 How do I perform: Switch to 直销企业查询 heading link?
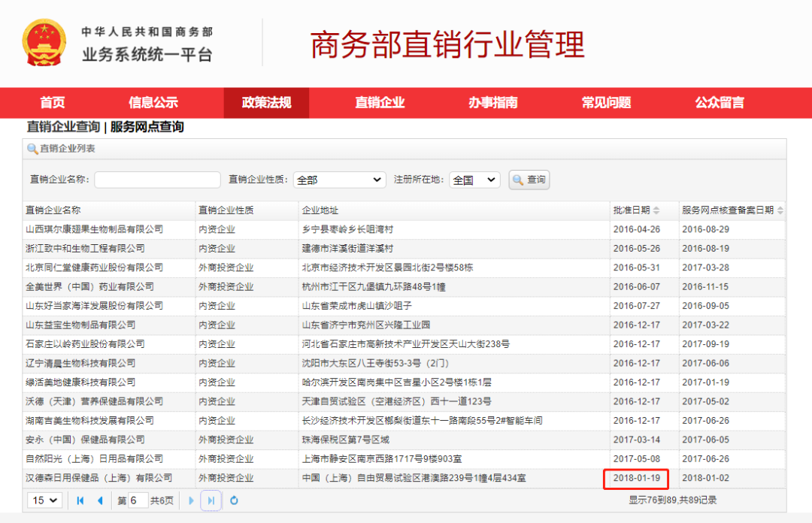pyautogui.click(x=63, y=127)
